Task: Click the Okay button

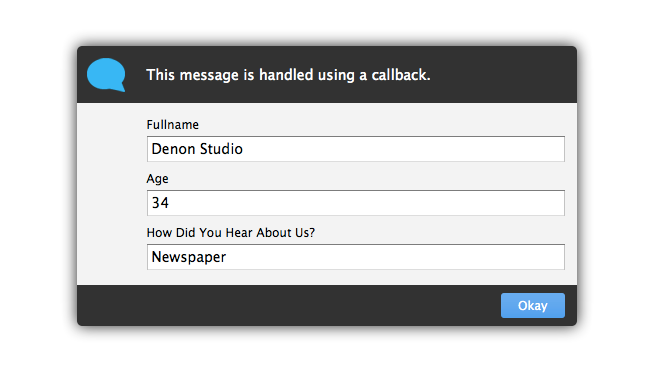Action: click(533, 305)
